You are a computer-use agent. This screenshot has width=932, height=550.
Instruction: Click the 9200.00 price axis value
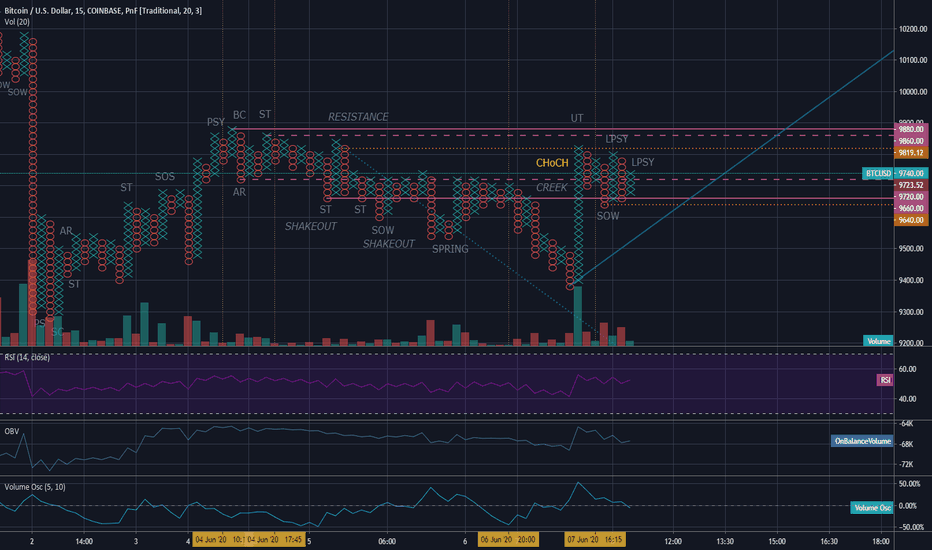tap(913, 342)
